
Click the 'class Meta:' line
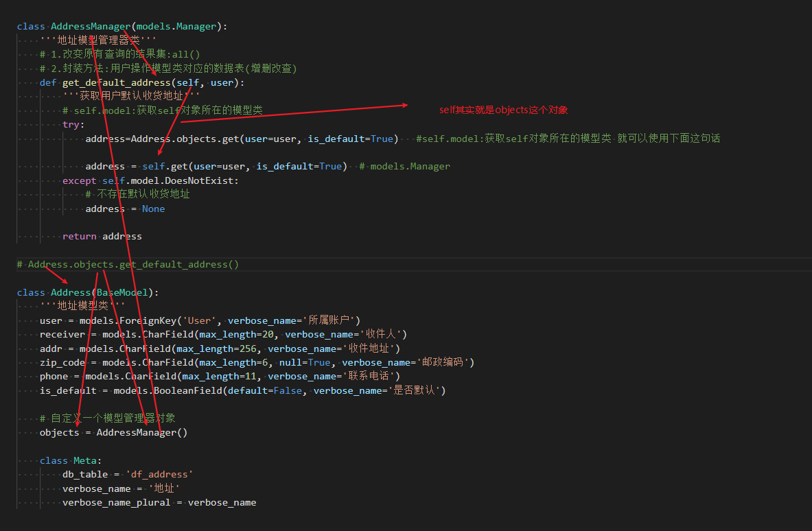coord(71,461)
